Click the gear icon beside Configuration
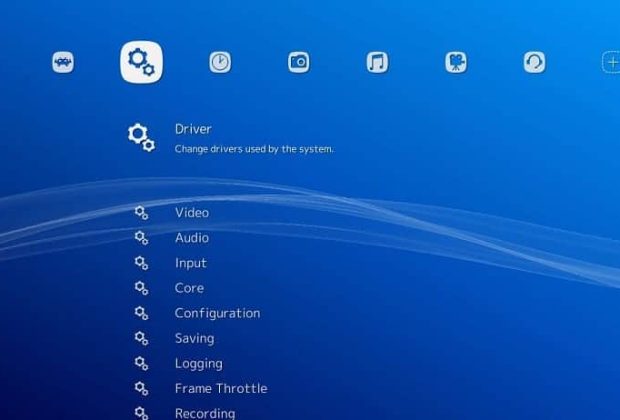620x420 pixels. (x=142, y=313)
